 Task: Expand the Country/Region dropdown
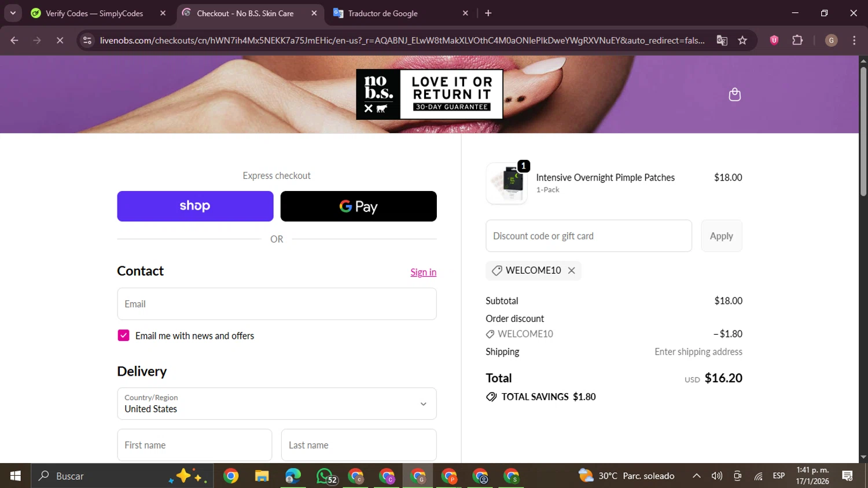click(277, 403)
